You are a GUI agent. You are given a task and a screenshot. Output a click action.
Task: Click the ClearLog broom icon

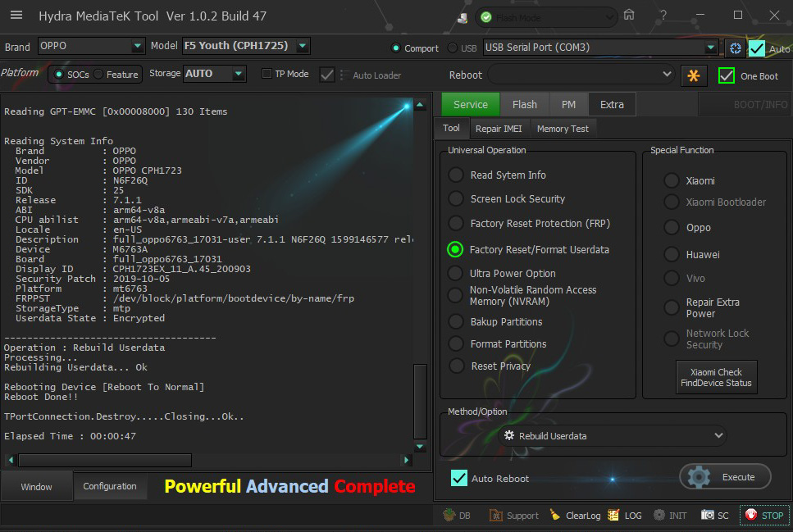[555, 516]
